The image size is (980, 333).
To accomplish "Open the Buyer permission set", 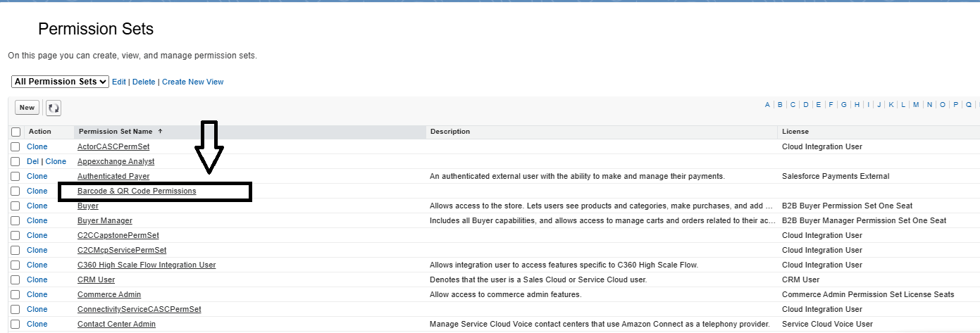I will point(88,206).
